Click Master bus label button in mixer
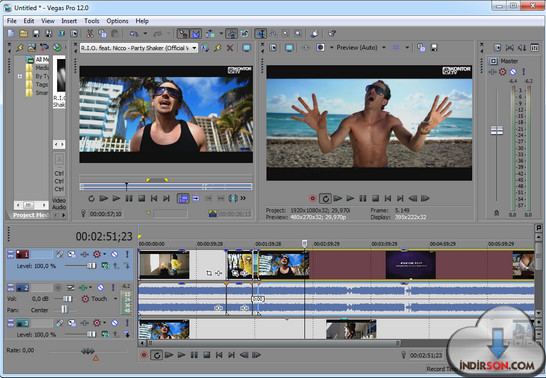This screenshot has width=546, height=378. [493, 61]
